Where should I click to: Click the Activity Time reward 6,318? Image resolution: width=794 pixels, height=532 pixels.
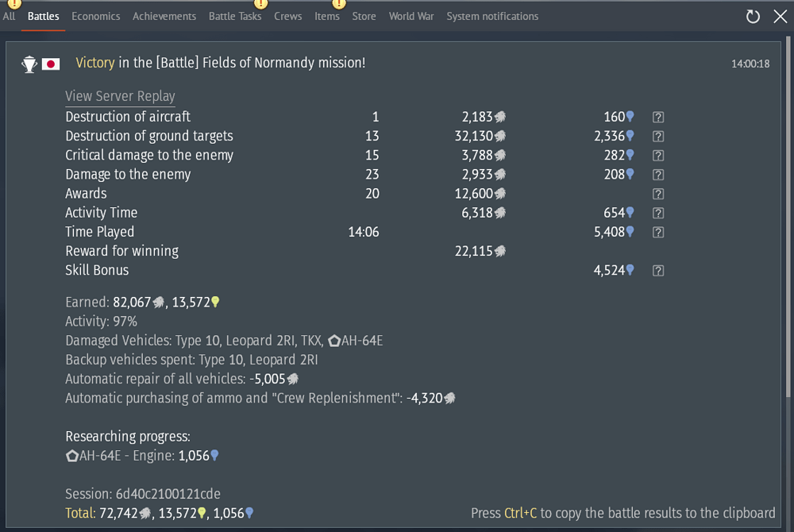pyautogui.click(x=477, y=213)
